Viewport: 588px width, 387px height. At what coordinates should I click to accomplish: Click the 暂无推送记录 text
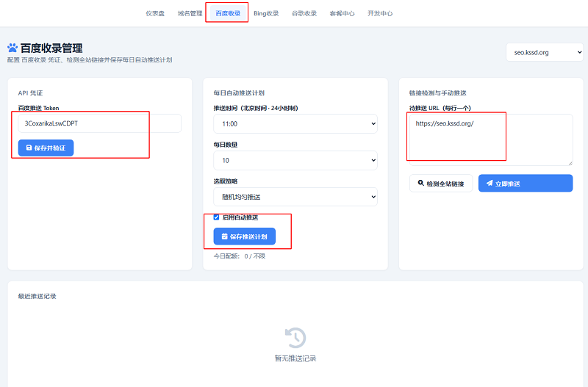tap(295, 358)
